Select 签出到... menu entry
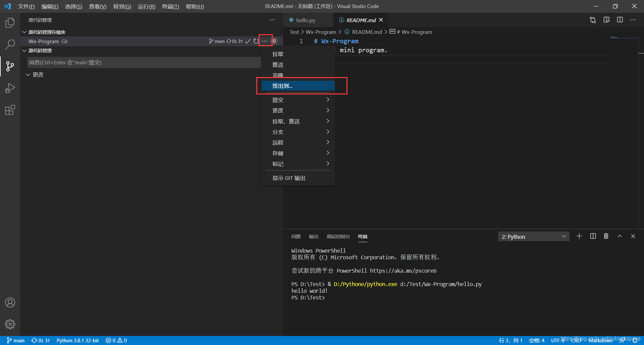This screenshot has width=644, height=345. (x=298, y=86)
